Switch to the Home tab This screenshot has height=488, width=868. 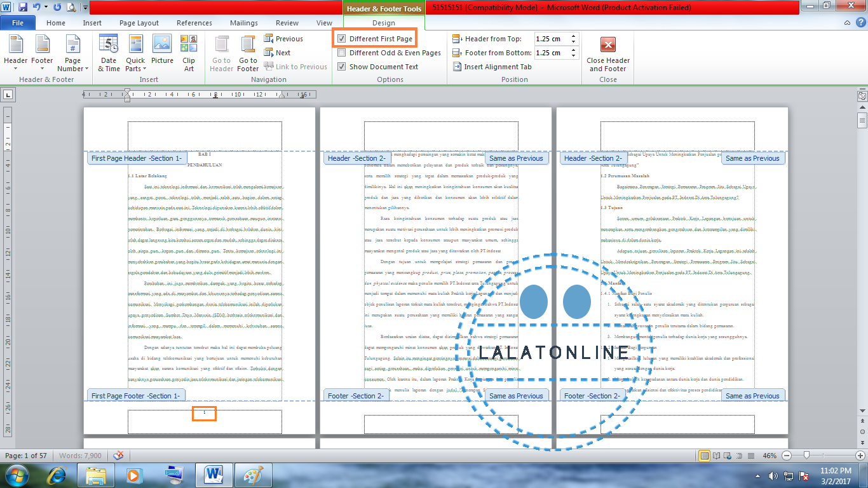[x=56, y=23]
